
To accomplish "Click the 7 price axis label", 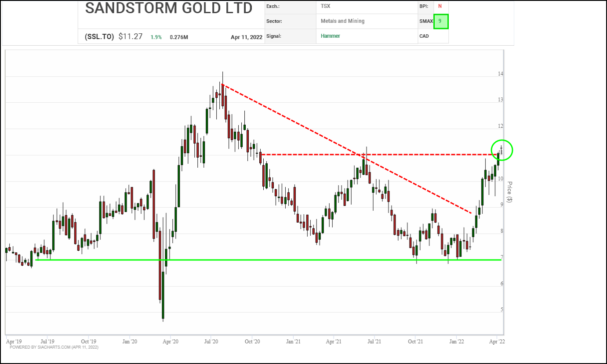I will pyautogui.click(x=502, y=257).
